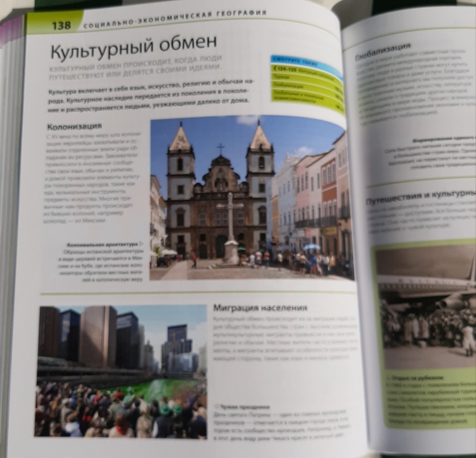Open the green river crowd photograph
The width and height of the screenshot is (476, 458).
coord(121,371)
